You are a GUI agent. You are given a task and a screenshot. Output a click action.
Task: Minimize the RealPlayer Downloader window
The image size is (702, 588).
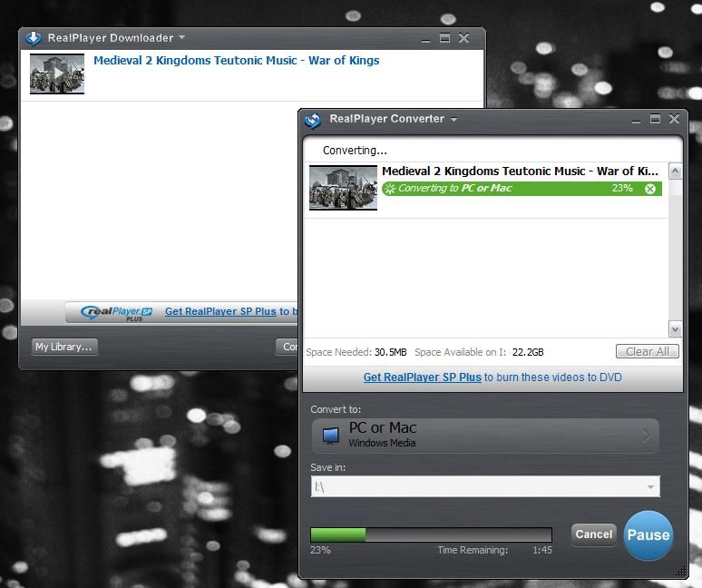click(426, 38)
